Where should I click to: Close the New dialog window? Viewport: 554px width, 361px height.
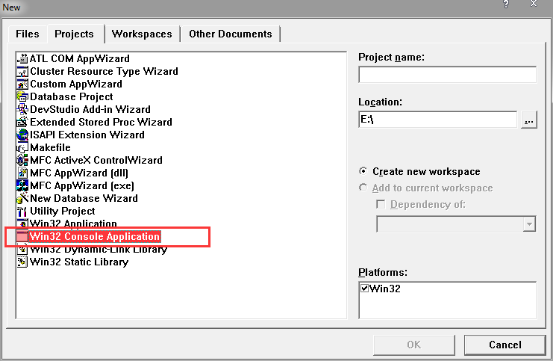[x=534, y=4]
